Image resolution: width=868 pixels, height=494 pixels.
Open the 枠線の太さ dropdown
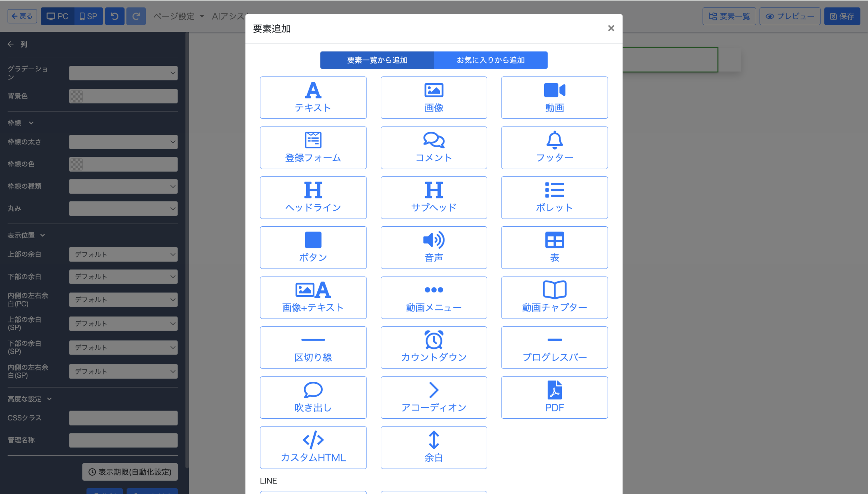(123, 142)
